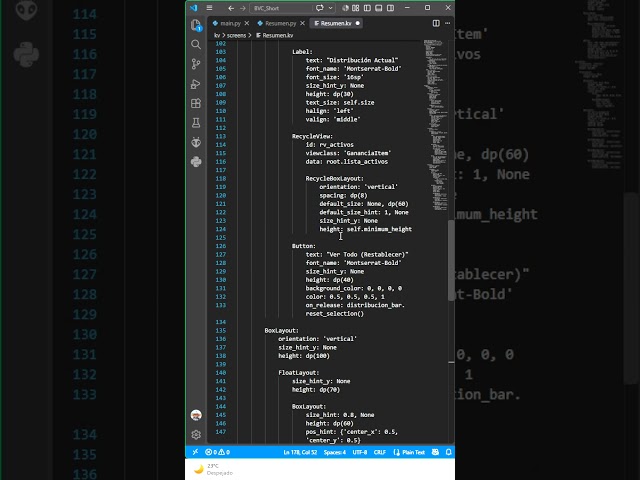The height and width of the screenshot is (480, 640).
Task: Change indentation via Spaces: 4
Action: [335, 452]
